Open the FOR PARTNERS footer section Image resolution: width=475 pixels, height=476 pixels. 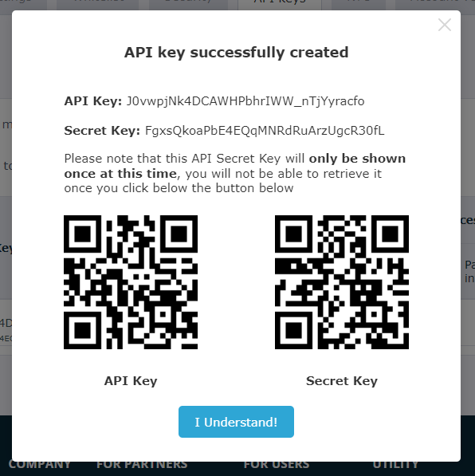pos(142,464)
